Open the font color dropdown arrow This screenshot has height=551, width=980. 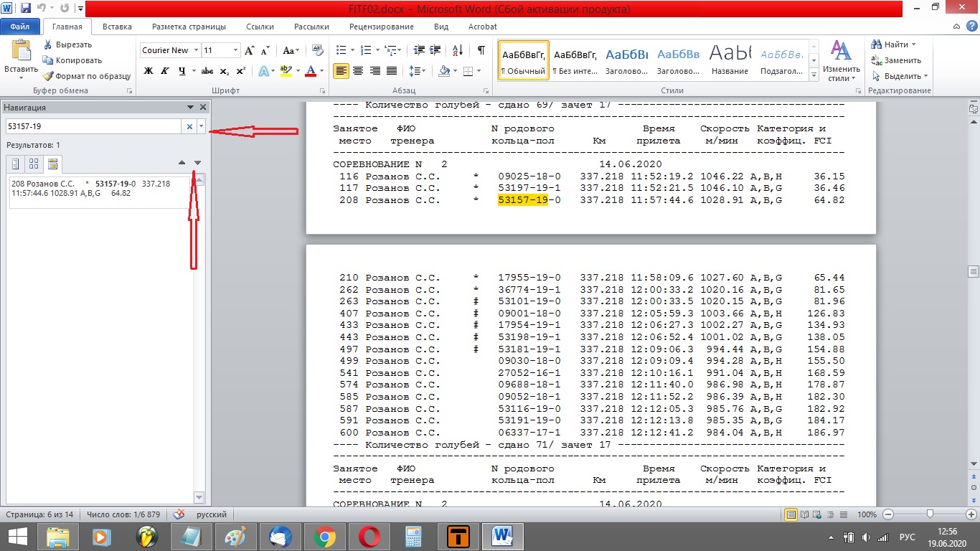click(321, 71)
